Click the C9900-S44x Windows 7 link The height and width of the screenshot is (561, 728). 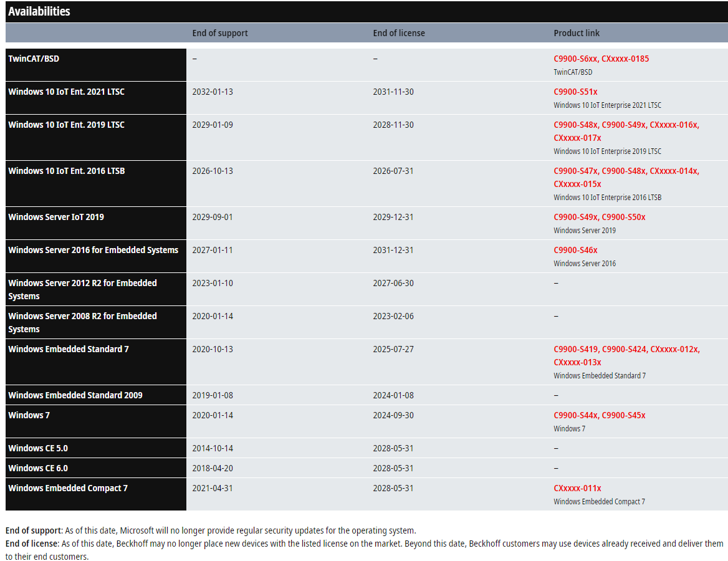pyautogui.click(x=576, y=415)
